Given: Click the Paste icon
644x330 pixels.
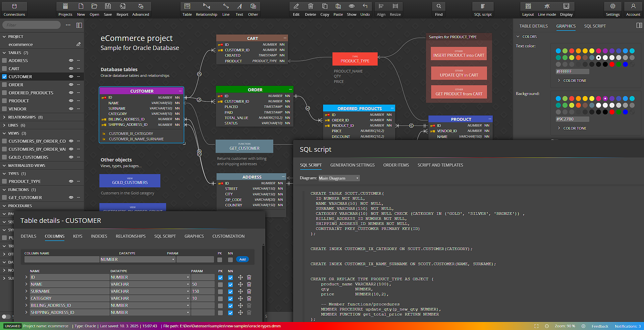Looking at the screenshot, I should point(338,9).
